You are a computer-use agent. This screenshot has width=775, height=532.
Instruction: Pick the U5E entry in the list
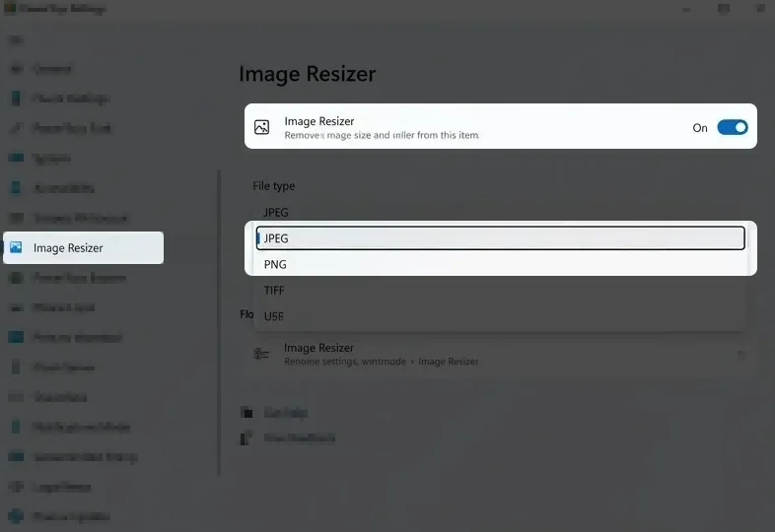click(x=500, y=316)
